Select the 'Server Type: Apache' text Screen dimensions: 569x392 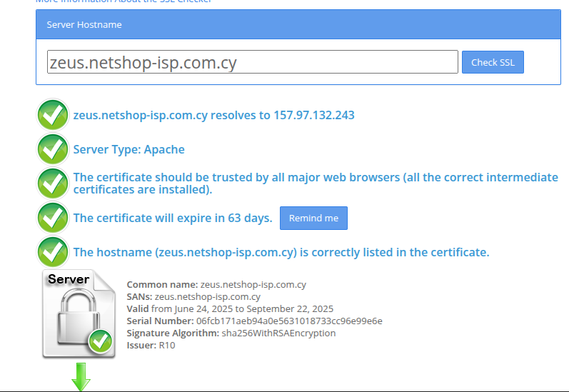(129, 149)
